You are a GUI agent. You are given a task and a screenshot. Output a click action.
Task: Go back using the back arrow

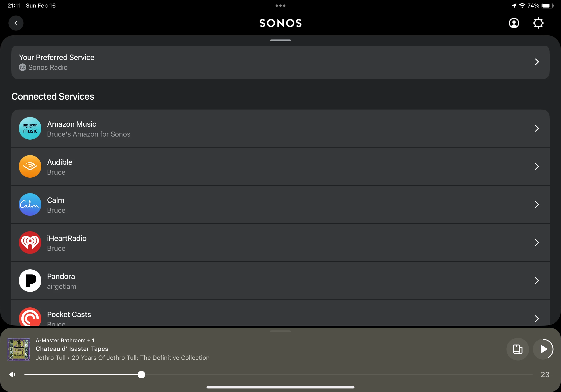(x=16, y=23)
